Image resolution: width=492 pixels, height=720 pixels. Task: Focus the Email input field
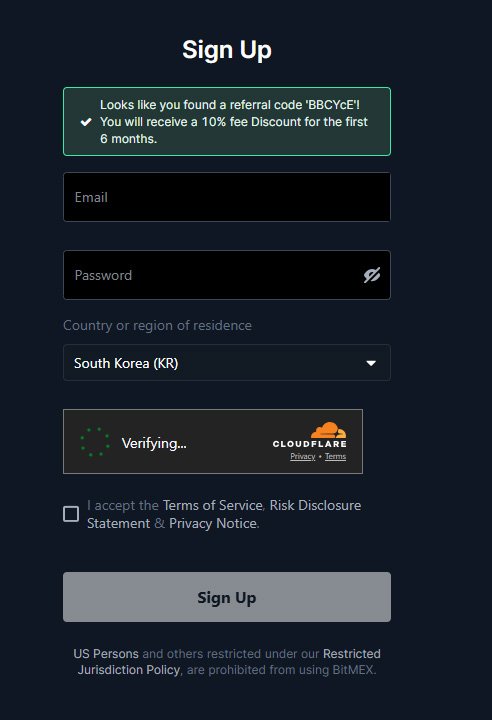click(227, 197)
